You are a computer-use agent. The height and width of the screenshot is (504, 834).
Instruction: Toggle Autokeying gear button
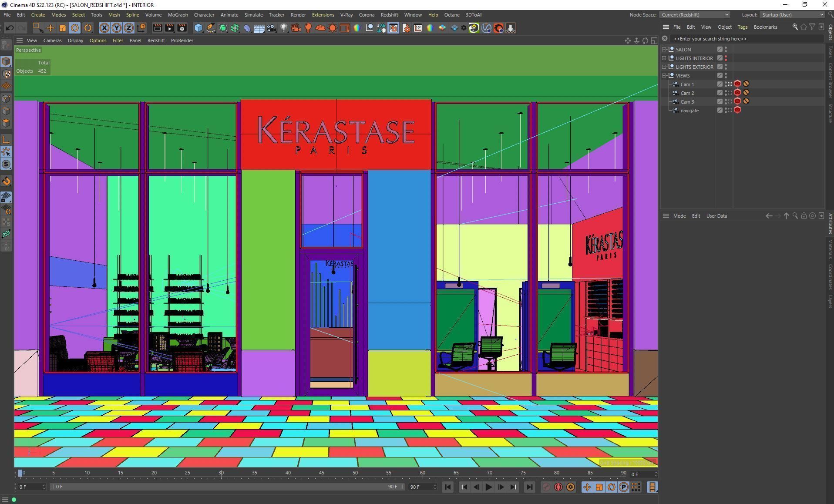point(570,487)
